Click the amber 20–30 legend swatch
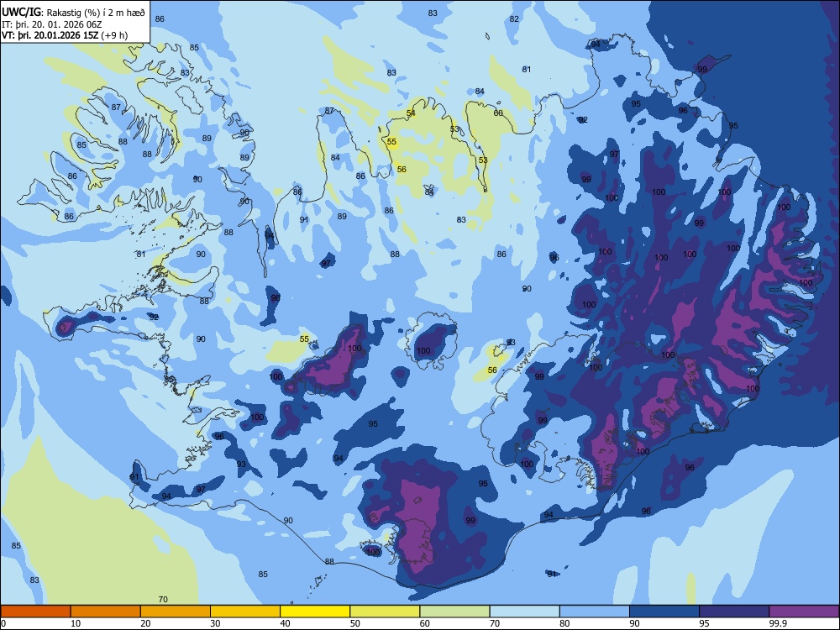The width and height of the screenshot is (840, 630). [x=176, y=612]
